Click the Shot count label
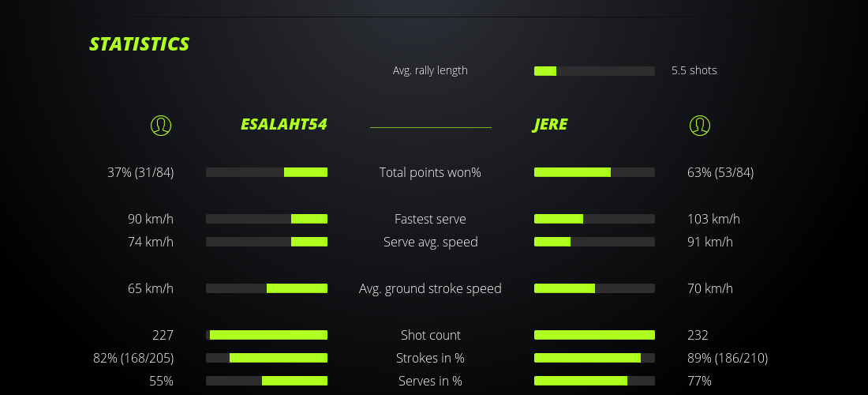868x395 pixels. (430, 335)
